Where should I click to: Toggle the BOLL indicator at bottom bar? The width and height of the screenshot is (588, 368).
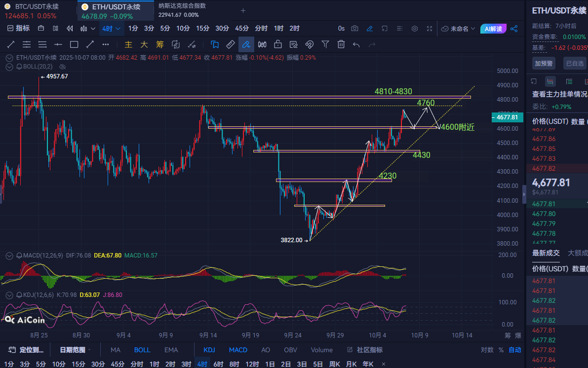142,350
